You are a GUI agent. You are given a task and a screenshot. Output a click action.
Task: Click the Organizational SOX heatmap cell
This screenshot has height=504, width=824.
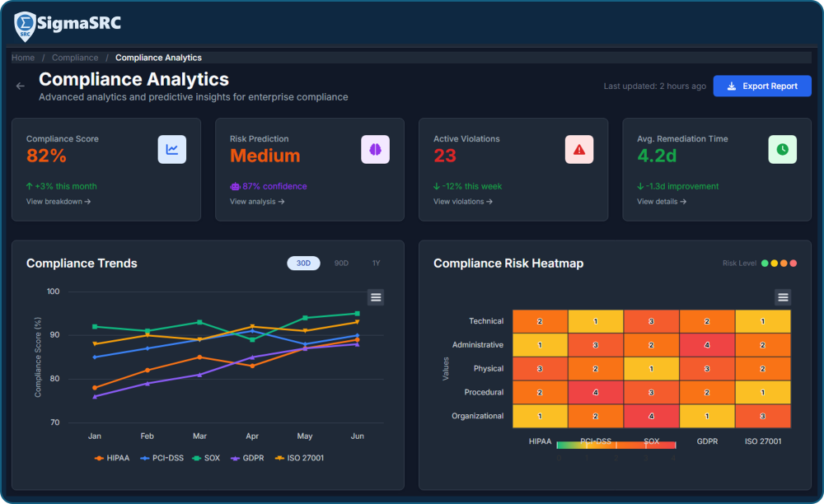[651, 416]
